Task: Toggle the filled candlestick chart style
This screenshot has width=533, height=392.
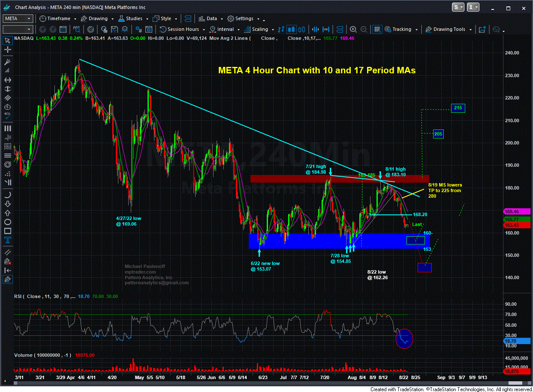Action: tap(292, 29)
